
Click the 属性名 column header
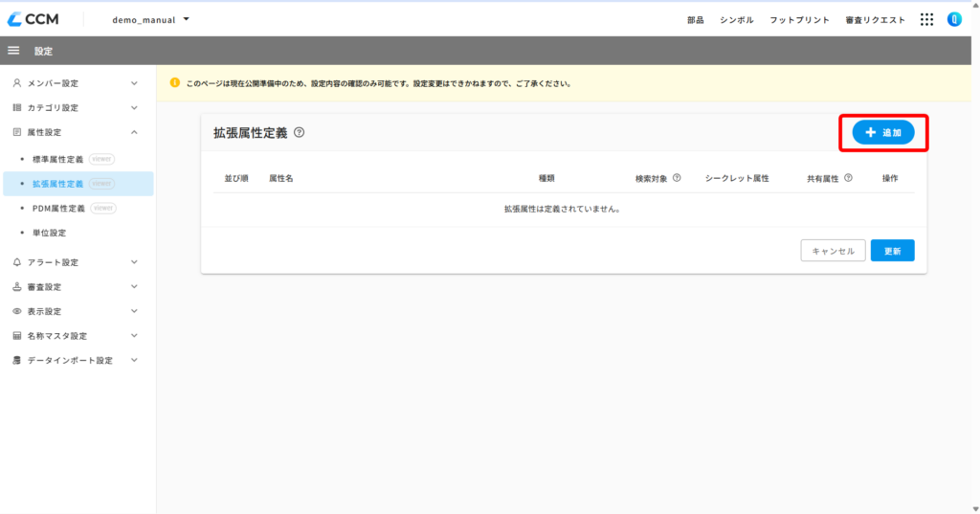tap(281, 178)
